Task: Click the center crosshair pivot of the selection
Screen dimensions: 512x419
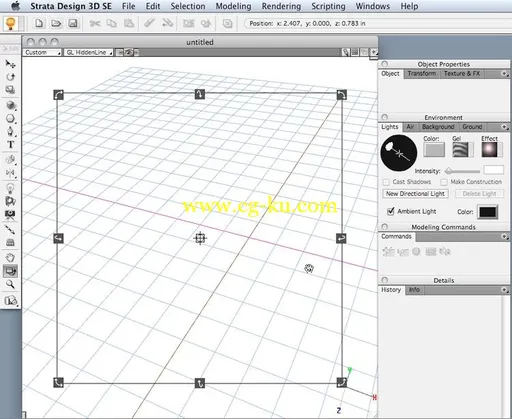Action: 200,238
